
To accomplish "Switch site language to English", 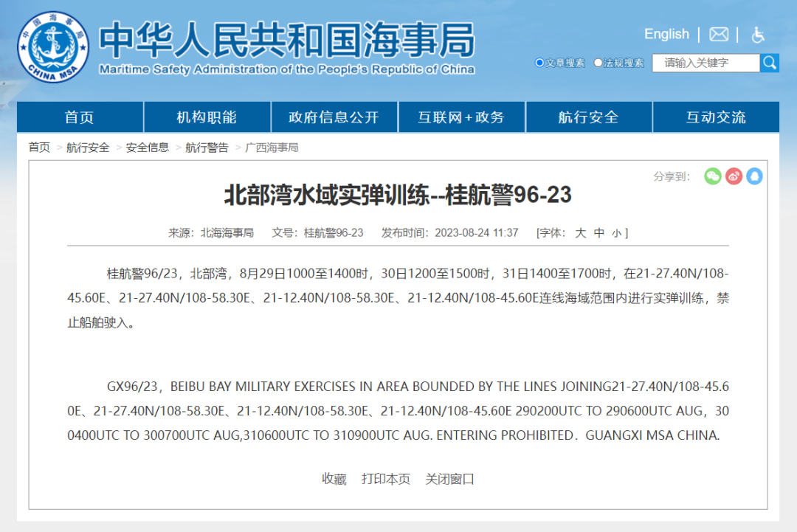I will click(x=666, y=34).
